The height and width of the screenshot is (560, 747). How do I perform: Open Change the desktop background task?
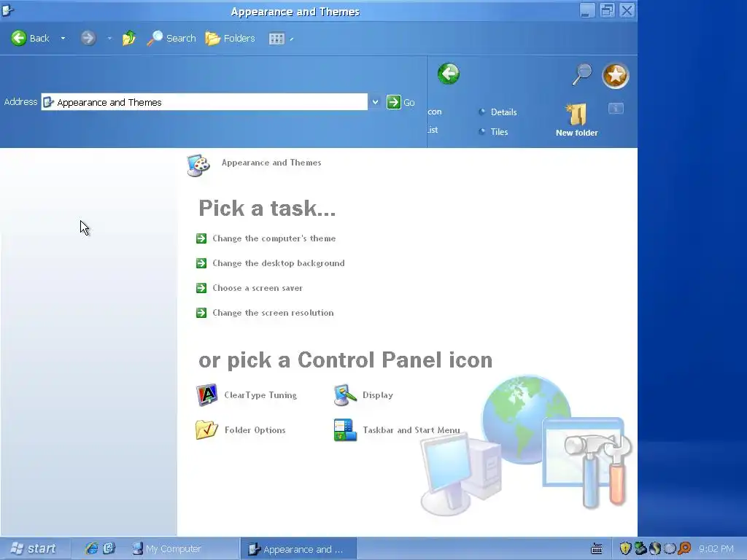[278, 262]
